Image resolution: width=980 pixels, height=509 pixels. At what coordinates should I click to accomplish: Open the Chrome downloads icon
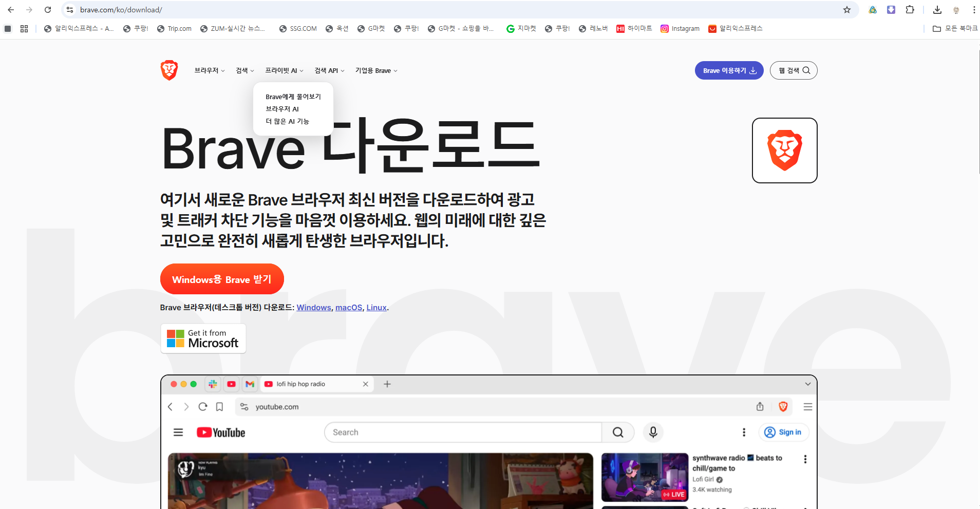937,10
